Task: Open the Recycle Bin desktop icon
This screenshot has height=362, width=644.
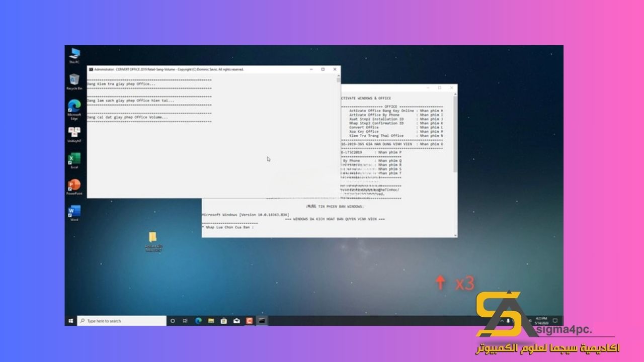Action: coord(74,81)
